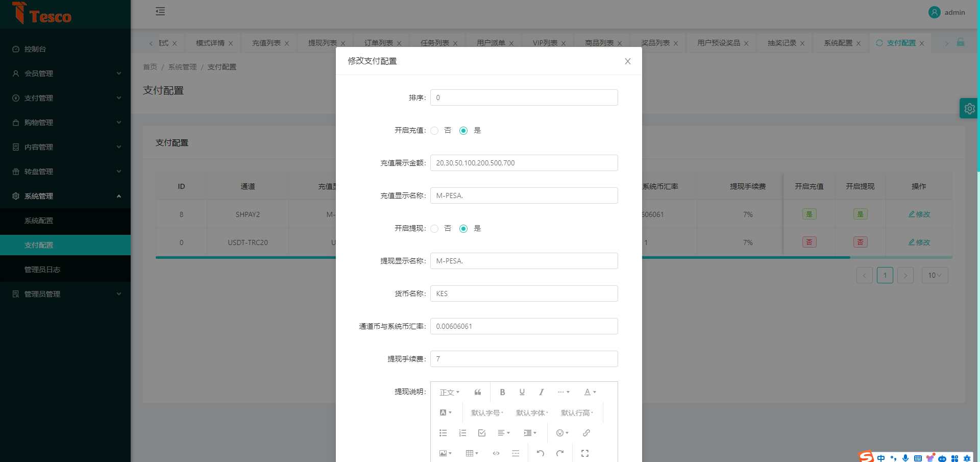Switch the editor to fullscreen

(585, 453)
